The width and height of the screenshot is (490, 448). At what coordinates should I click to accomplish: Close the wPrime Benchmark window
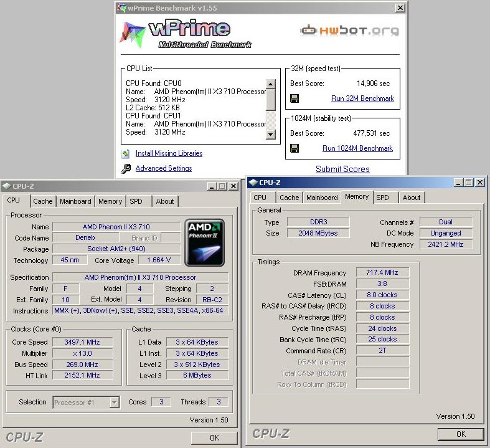(400, 8)
